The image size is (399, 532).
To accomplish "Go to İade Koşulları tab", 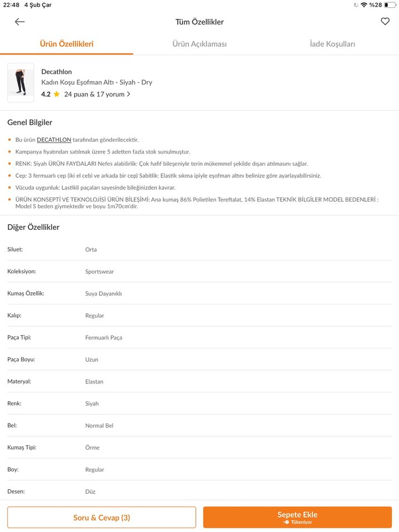I will coord(332,44).
